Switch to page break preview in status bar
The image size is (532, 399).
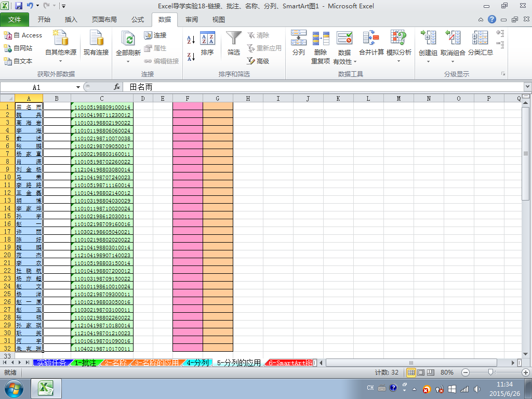(x=431, y=373)
